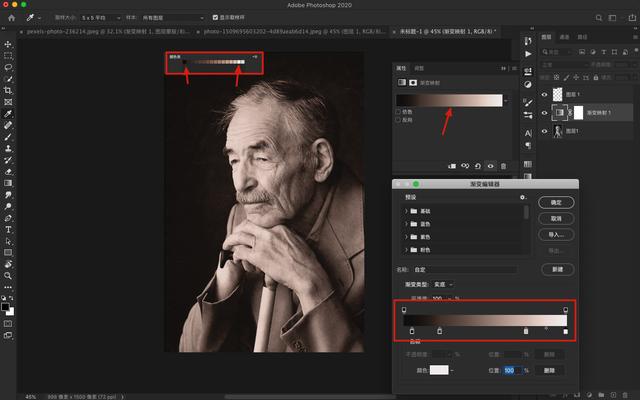
Task: Switch to the Paths tab
Action: tap(582, 37)
